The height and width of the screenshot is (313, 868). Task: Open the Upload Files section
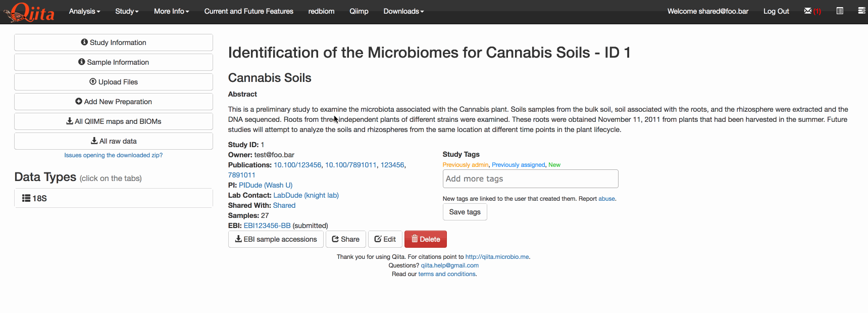pyautogui.click(x=113, y=82)
